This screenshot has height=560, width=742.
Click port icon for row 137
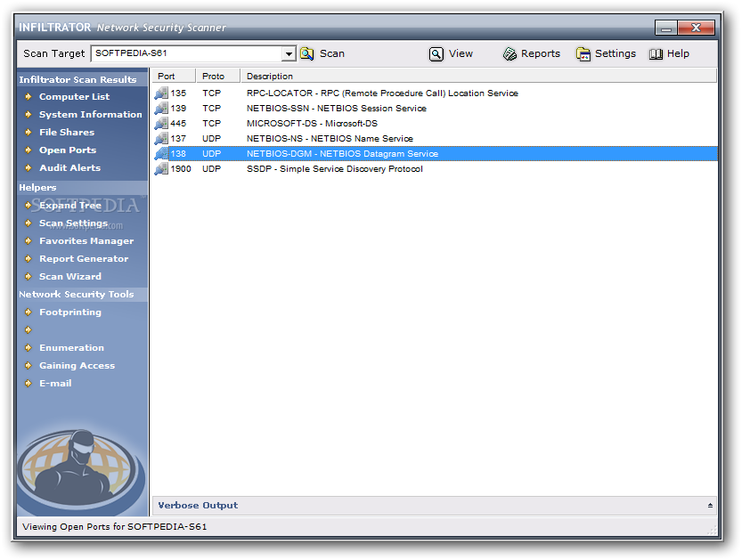pos(161,139)
